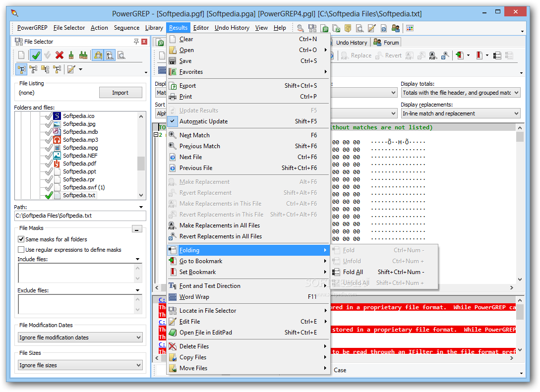The width and height of the screenshot is (540, 392).
Task: Click the Library icon in the main toolbar
Action: coord(348,28)
